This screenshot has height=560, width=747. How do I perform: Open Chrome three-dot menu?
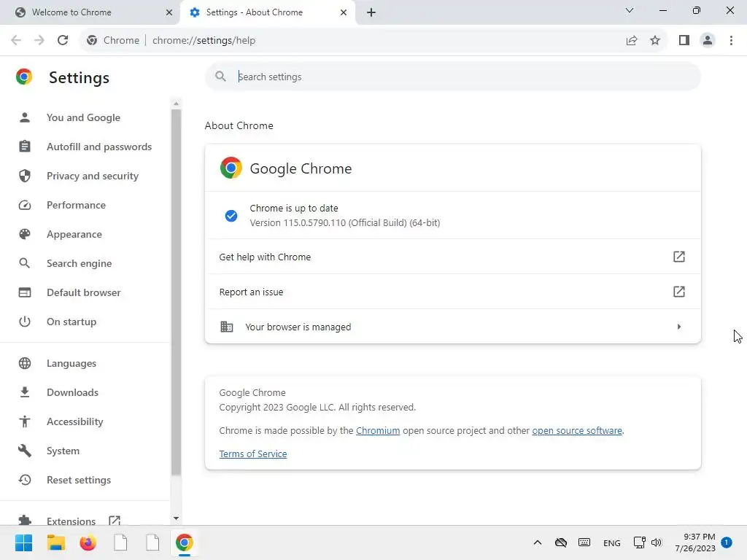(731, 41)
